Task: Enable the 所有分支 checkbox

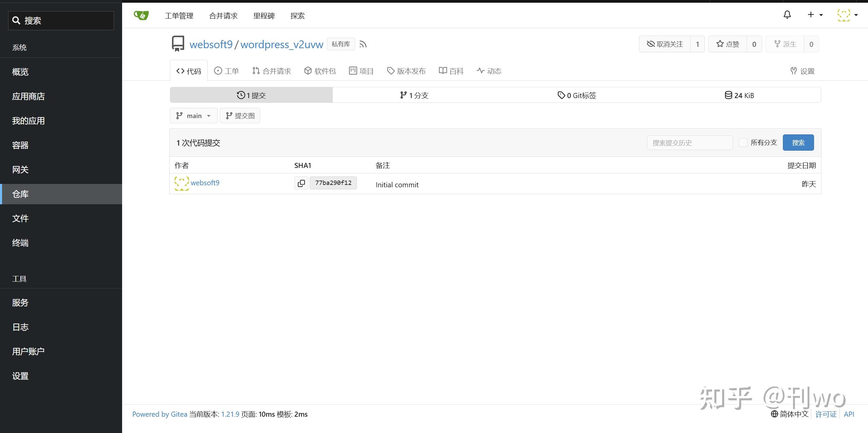Action: pyautogui.click(x=743, y=143)
